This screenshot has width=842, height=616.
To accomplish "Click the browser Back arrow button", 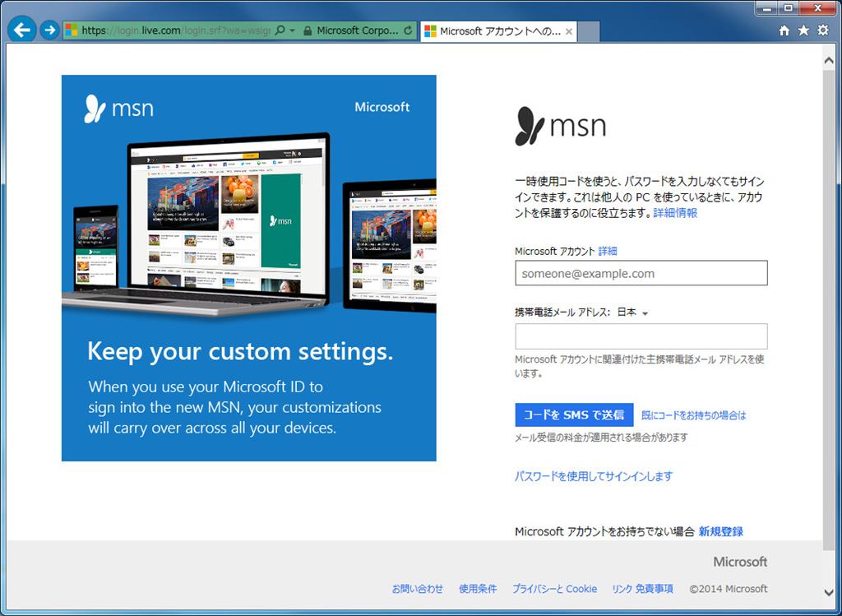I will [x=21, y=30].
